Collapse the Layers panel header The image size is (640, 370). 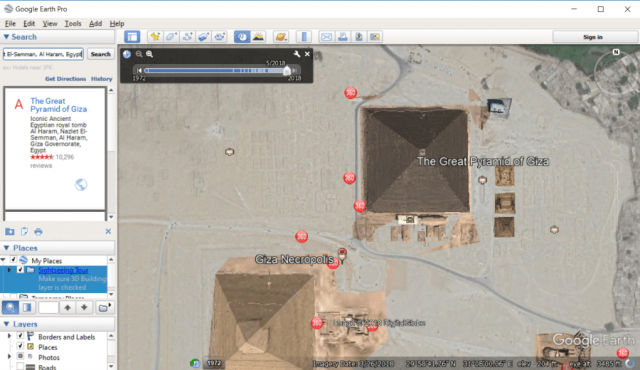coord(7,324)
